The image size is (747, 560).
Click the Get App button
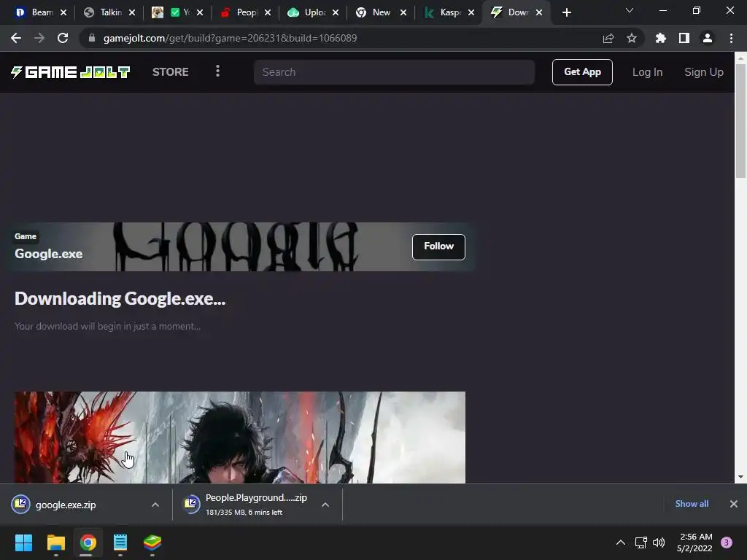pyautogui.click(x=582, y=72)
